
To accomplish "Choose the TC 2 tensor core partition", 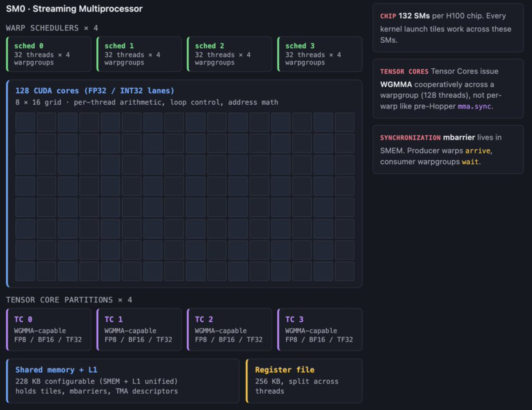I will (x=230, y=330).
